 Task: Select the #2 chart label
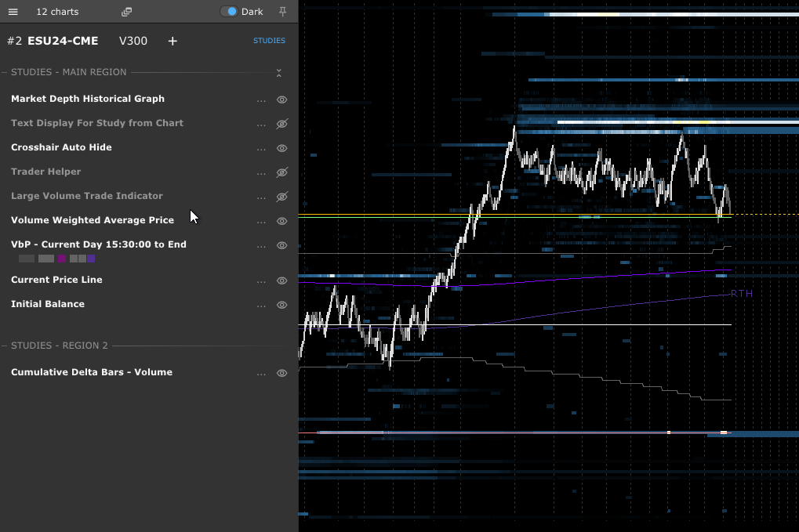pos(14,41)
